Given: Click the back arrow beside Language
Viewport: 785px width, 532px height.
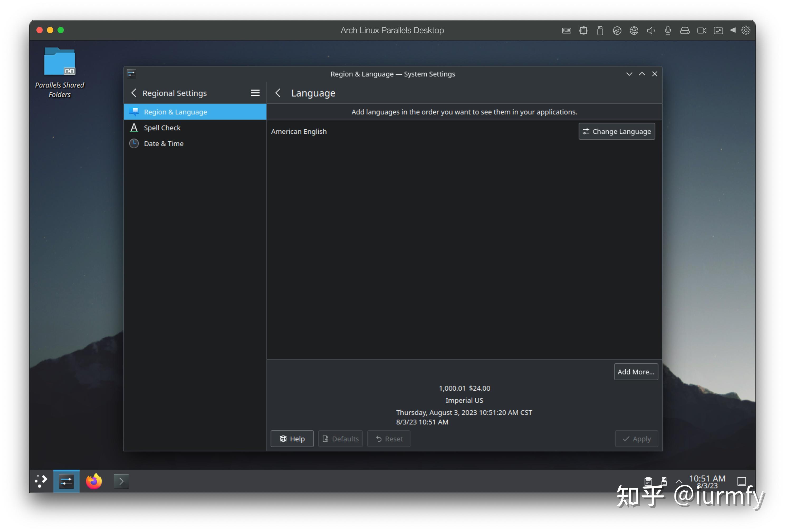Looking at the screenshot, I should 278,93.
